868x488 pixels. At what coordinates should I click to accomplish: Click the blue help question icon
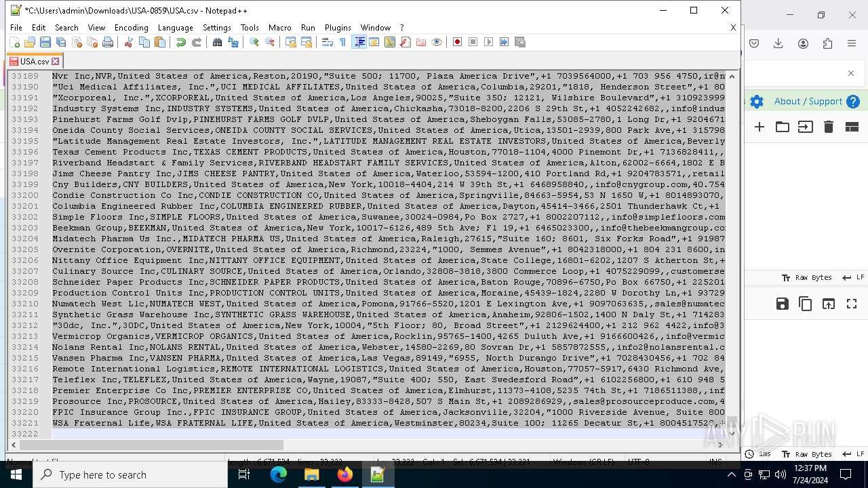tap(853, 102)
